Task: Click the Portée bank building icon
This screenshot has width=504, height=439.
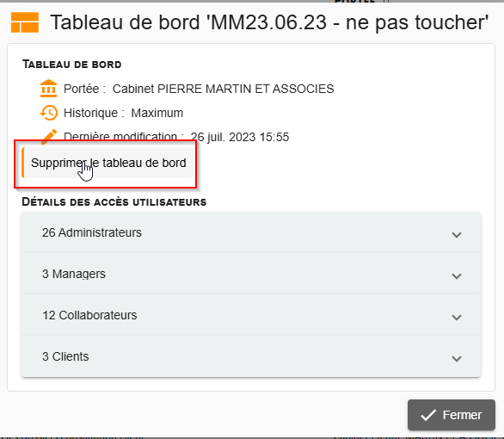Action: click(x=48, y=89)
